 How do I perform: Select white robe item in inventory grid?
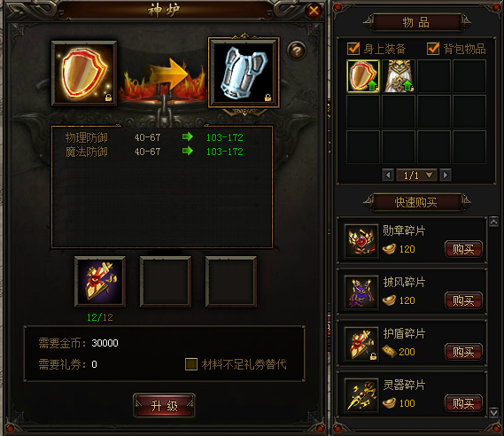coord(399,76)
